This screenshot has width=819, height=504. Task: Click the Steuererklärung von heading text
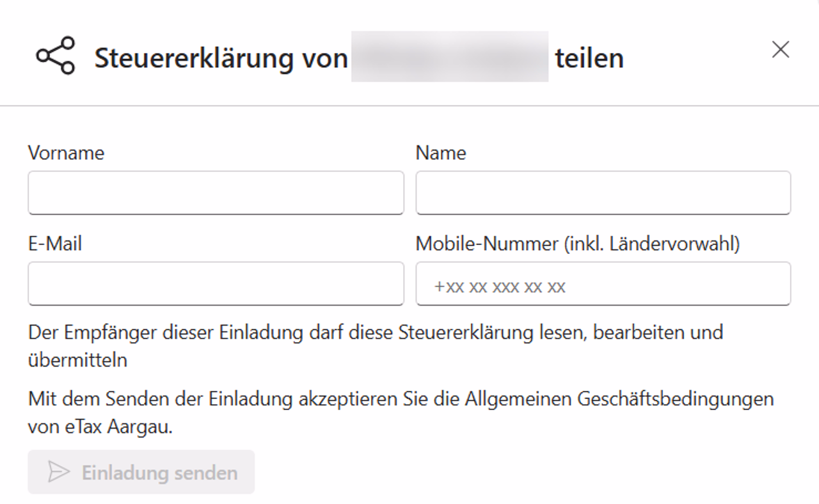coord(221,58)
